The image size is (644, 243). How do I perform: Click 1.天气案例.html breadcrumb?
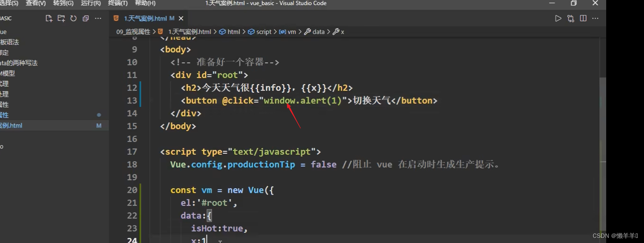(x=189, y=32)
